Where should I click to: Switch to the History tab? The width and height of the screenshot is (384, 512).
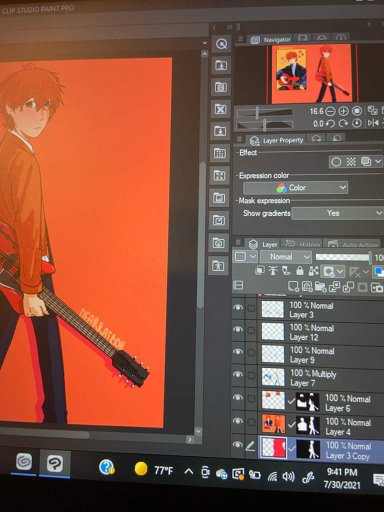point(302,244)
